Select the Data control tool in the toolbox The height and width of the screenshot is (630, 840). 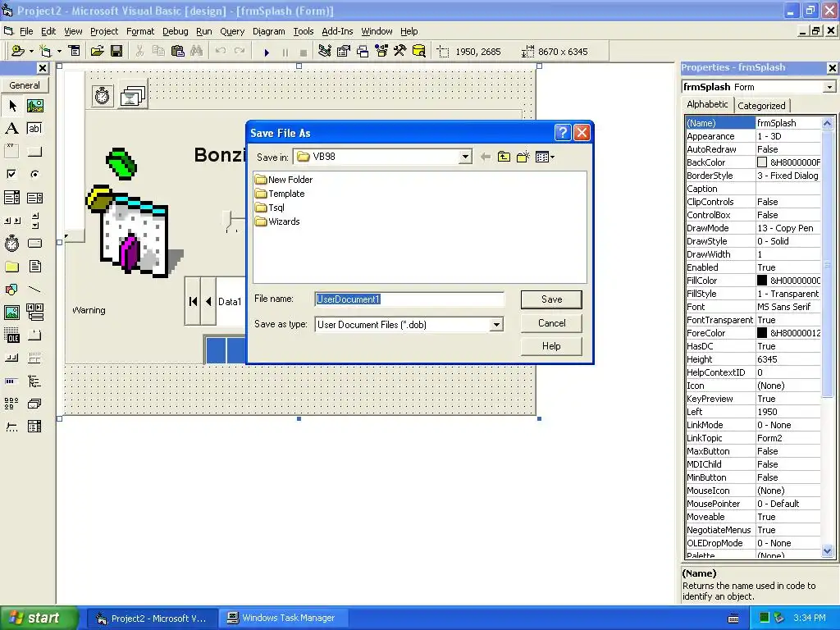34,313
